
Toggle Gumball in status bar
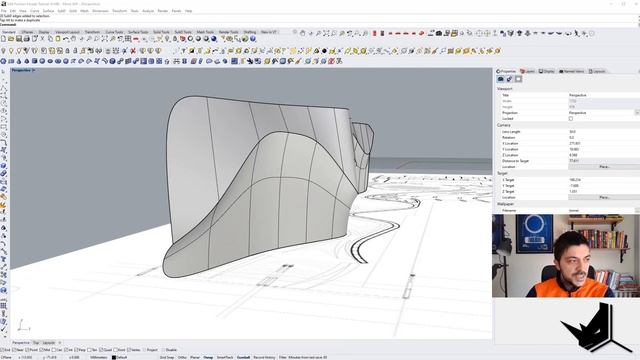(x=243, y=357)
